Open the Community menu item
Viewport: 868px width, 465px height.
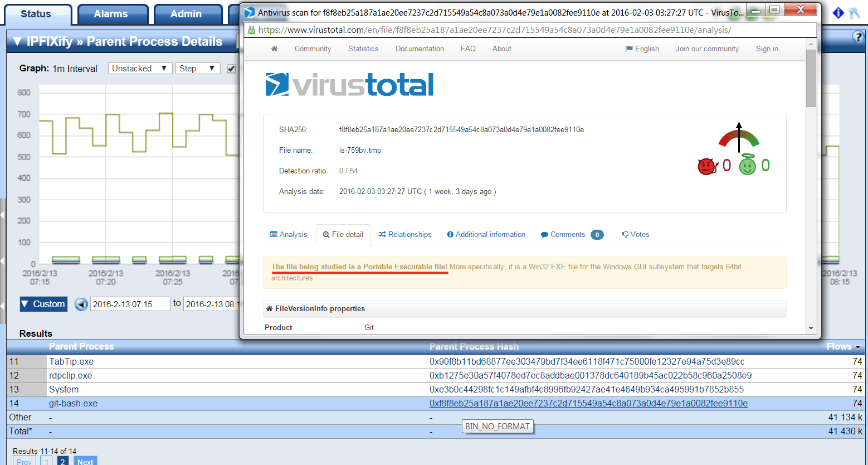pos(313,49)
